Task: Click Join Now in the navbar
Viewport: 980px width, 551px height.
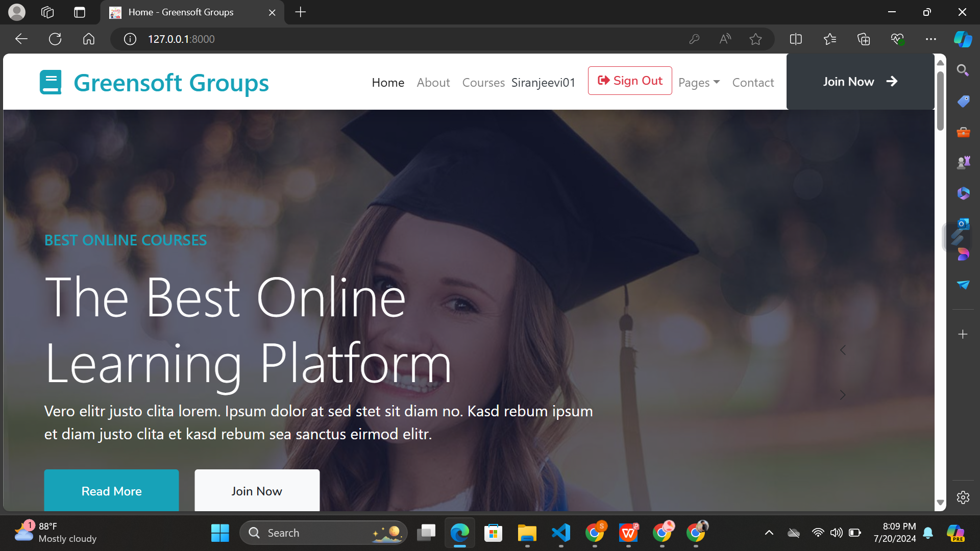Action: (x=861, y=82)
